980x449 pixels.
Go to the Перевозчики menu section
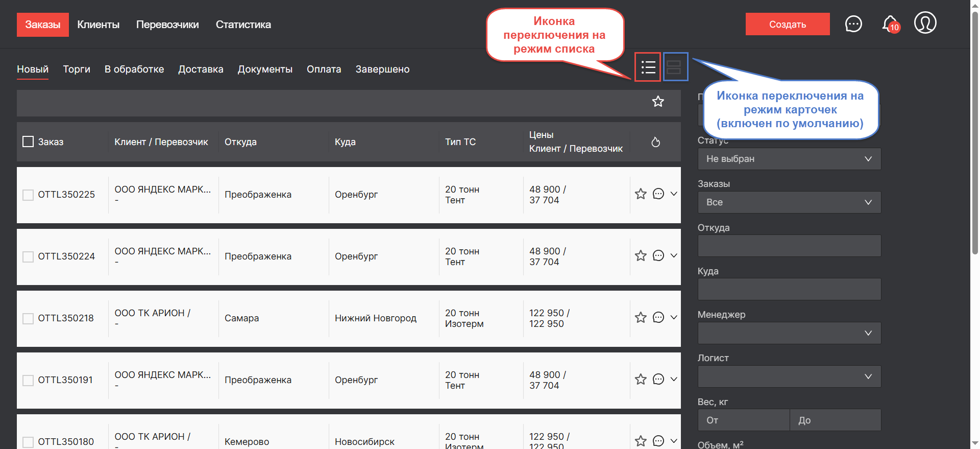point(167,25)
